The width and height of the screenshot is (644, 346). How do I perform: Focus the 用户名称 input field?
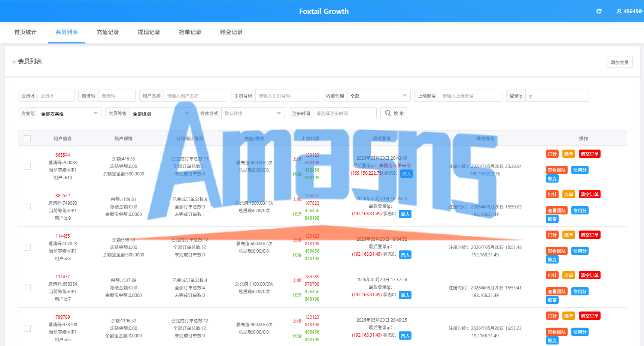(x=195, y=96)
